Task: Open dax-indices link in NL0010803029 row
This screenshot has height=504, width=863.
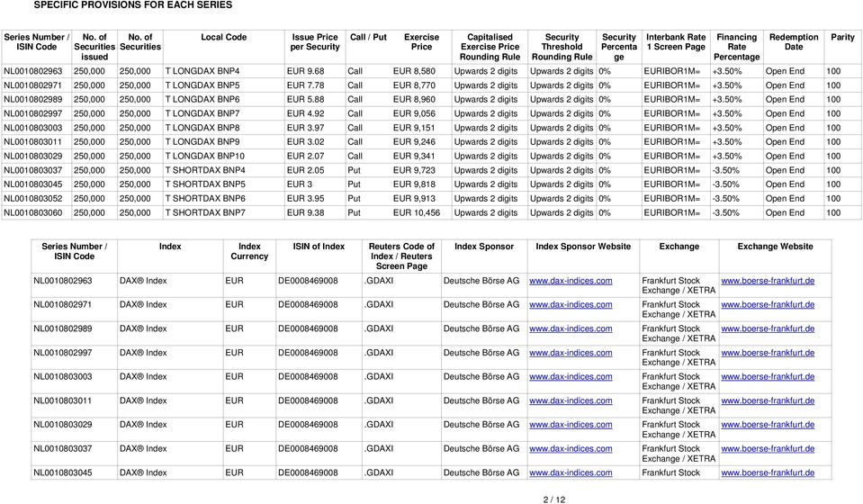Action: 571,425
